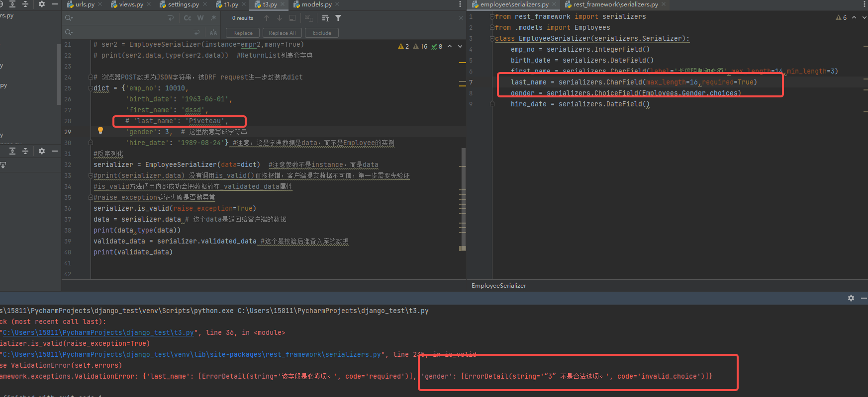Hide the lower left panel
The width and height of the screenshot is (868, 397).
55,151
